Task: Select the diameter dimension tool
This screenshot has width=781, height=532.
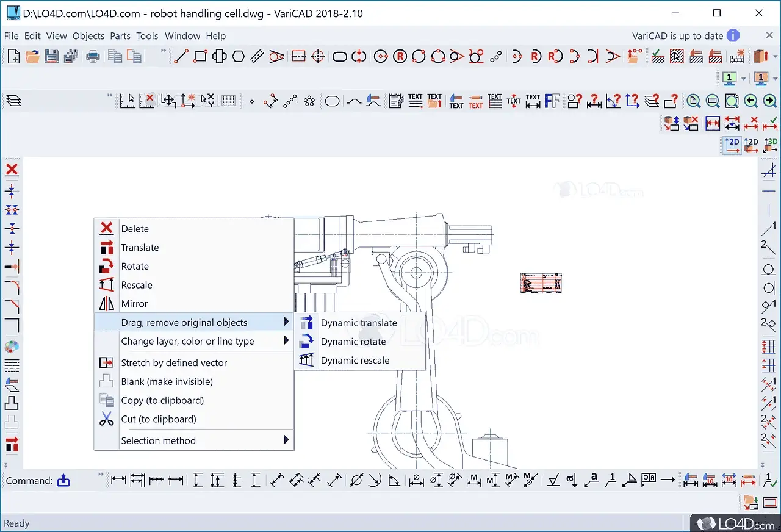Action: click(356, 481)
